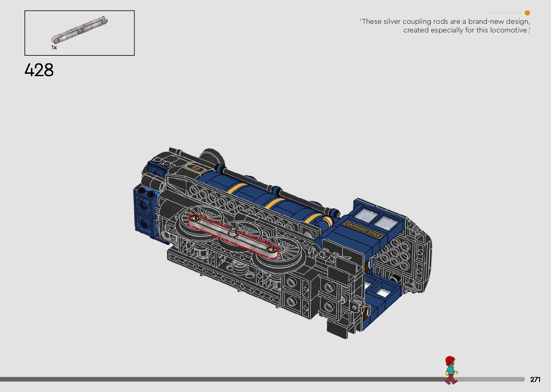Screen dimensions: 551x392
Task: Click the coupling rod part in the parts box
Action: coord(80,30)
